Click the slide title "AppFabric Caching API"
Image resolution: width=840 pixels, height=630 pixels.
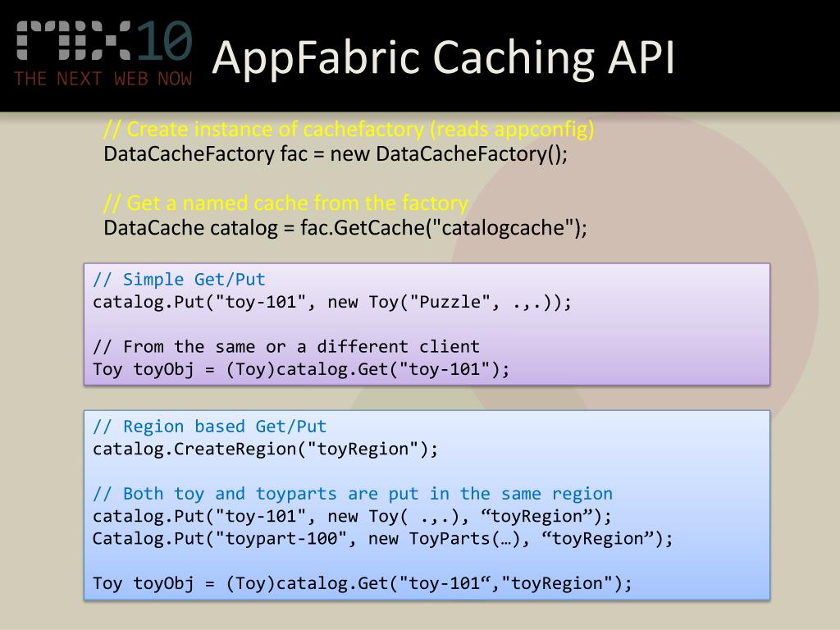tap(443, 57)
